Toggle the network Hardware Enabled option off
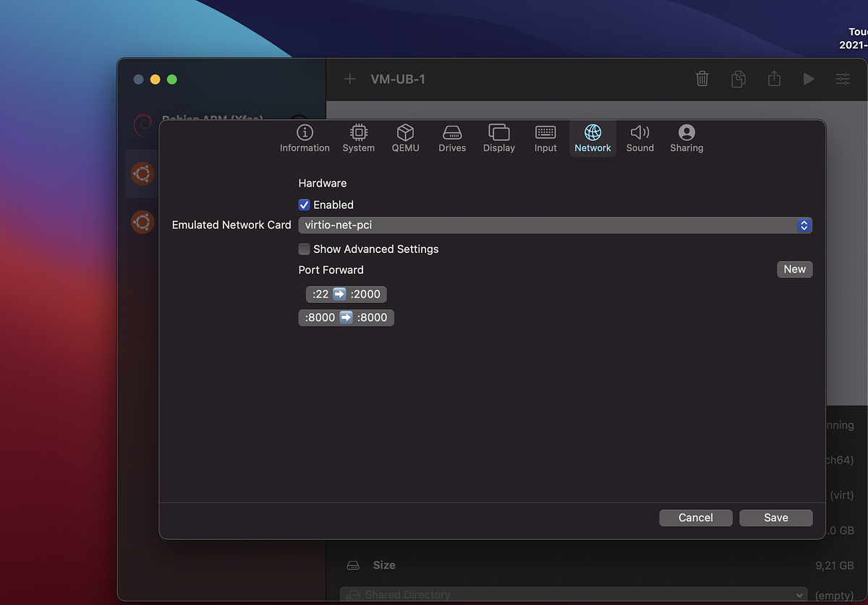The height and width of the screenshot is (605, 868). click(304, 205)
